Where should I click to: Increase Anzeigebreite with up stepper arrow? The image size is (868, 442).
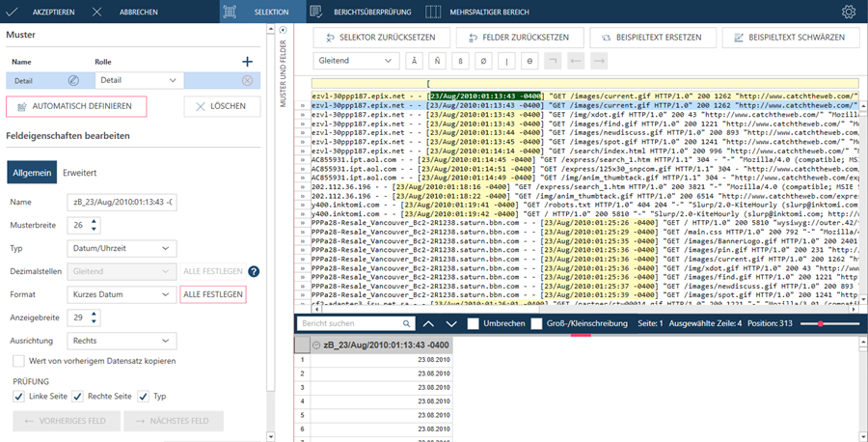coord(94,314)
